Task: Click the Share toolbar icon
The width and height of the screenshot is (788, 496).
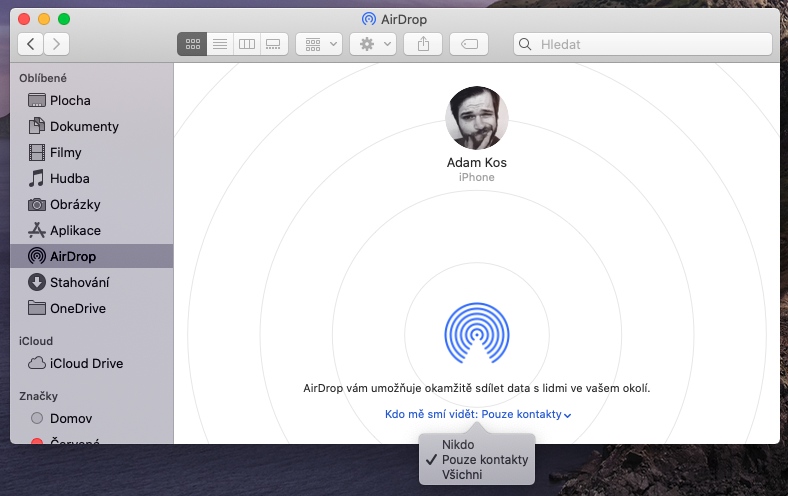Action: coord(423,44)
